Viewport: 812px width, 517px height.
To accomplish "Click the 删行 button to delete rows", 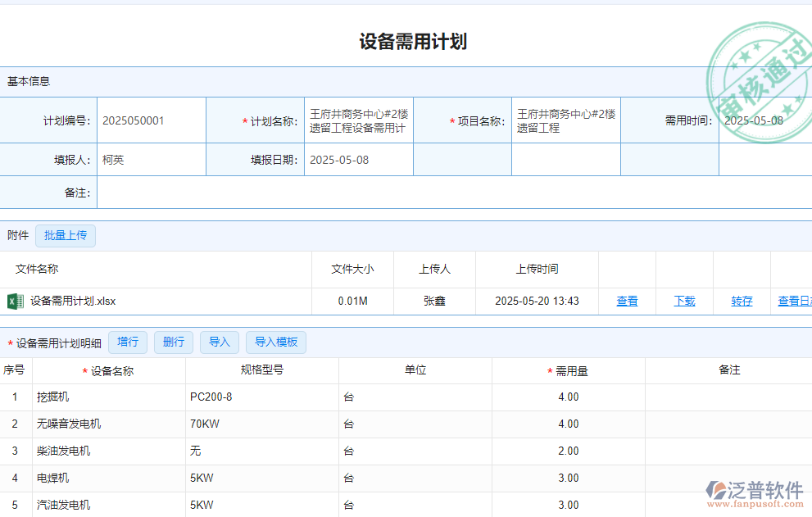I will click(x=173, y=342).
